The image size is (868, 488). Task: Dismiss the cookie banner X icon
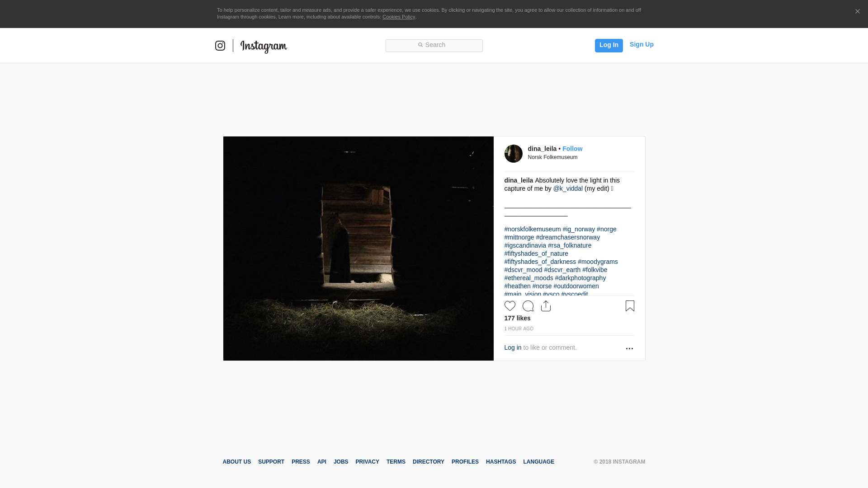857,12
